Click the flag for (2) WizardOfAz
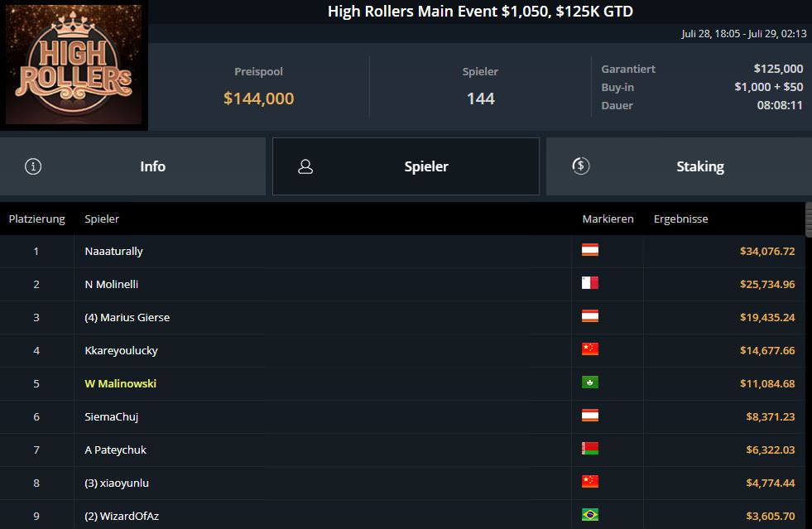812x529 pixels. point(589,515)
